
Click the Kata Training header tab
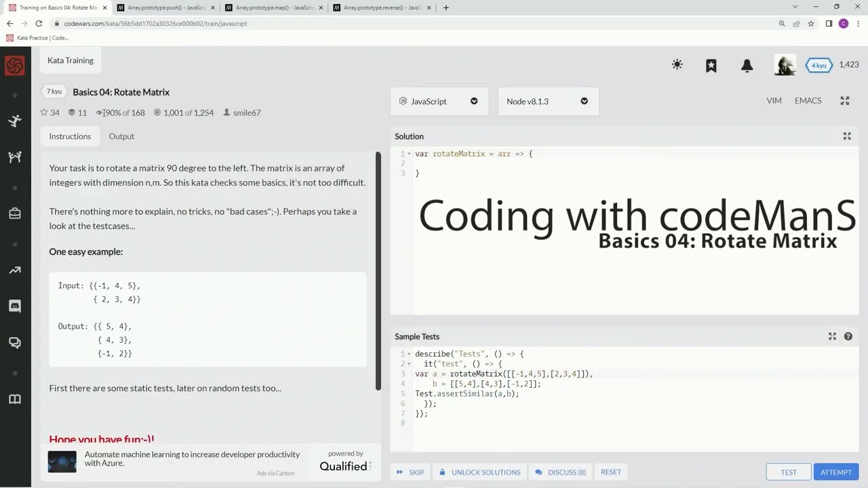pyautogui.click(x=71, y=60)
